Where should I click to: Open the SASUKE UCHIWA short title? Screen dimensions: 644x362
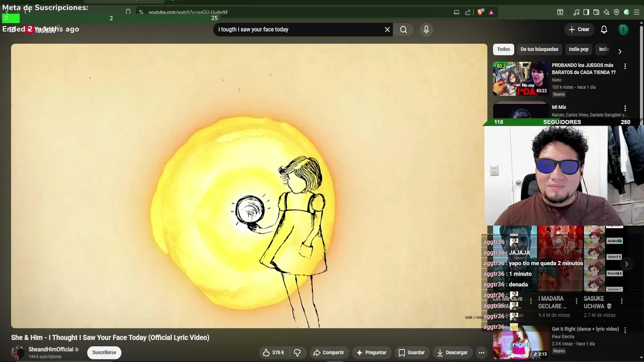pos(598,302)
